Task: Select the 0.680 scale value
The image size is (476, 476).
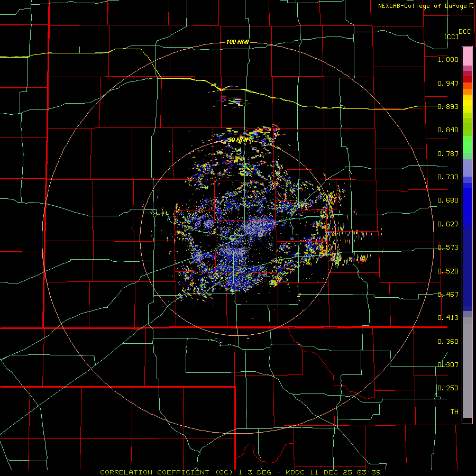Action: pyautogui.click(x=448, y=200)
